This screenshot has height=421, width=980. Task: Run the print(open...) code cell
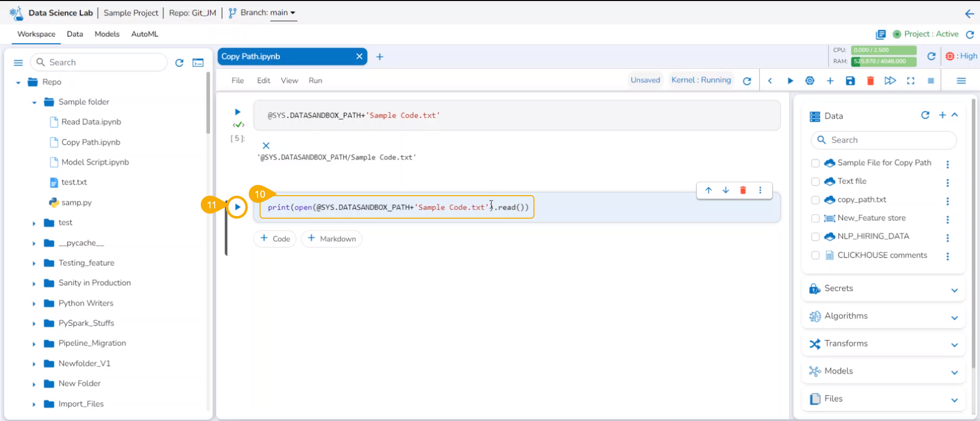(x=237, y=207)
